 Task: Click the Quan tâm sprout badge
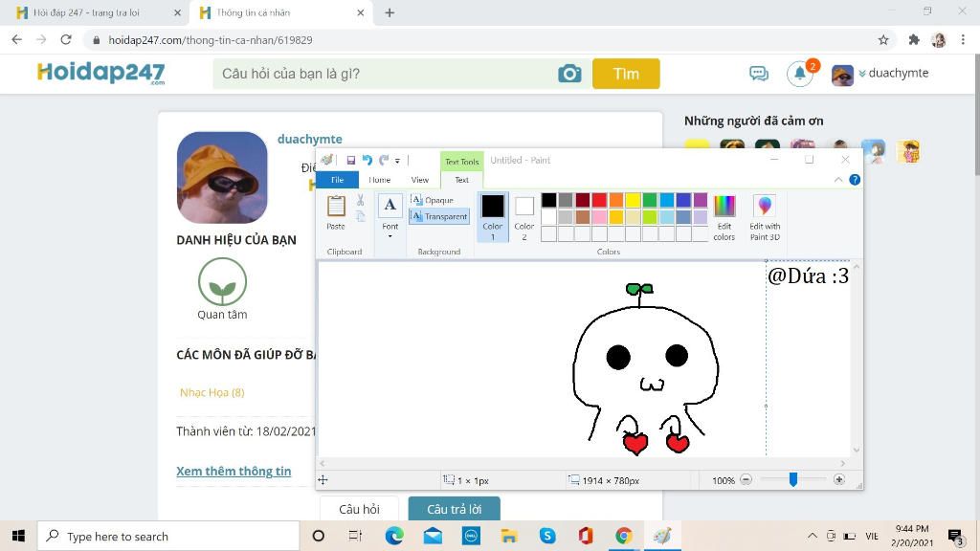click(222, 282)
